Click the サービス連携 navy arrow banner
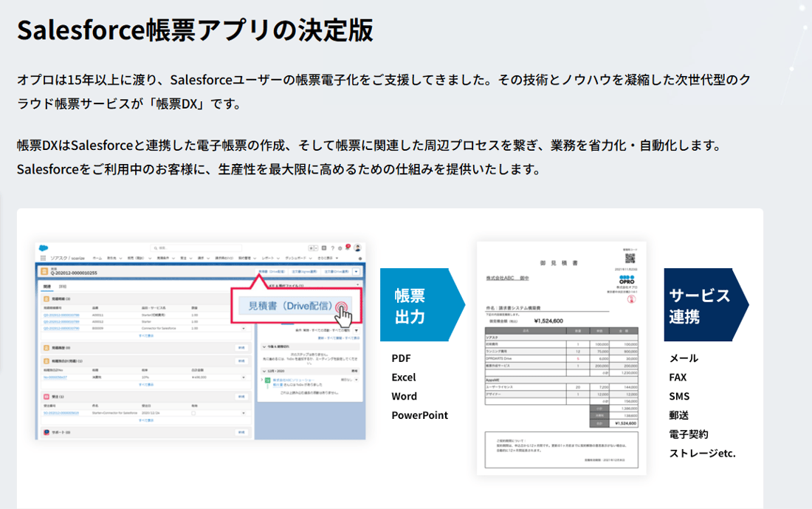The image size is (812, 509). (706, 305)
